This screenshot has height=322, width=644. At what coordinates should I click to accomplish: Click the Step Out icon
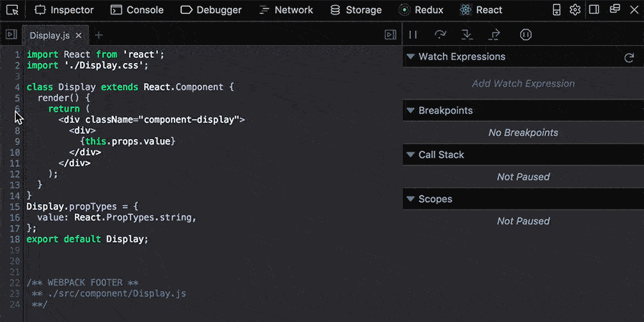(494, 34)
